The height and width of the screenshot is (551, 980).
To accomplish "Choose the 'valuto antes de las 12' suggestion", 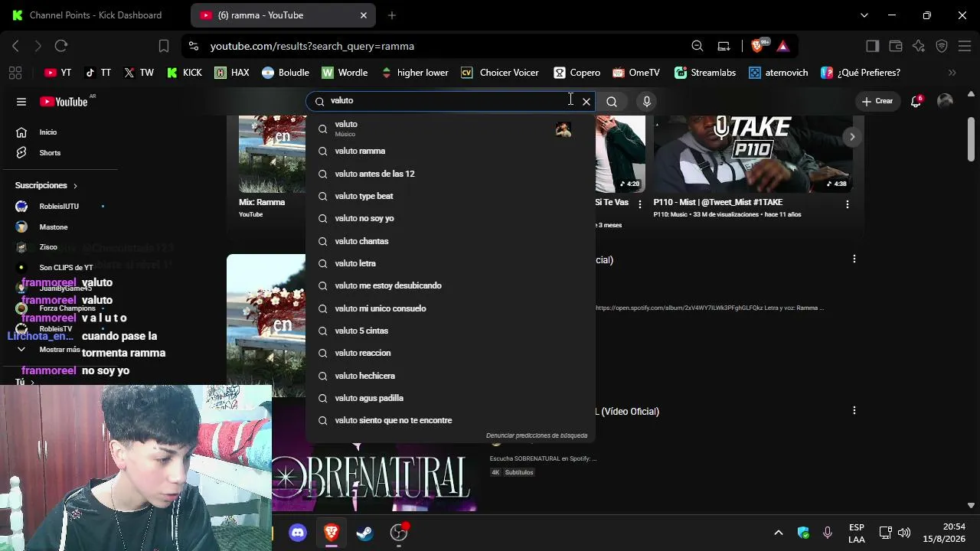I will (450, 174).
